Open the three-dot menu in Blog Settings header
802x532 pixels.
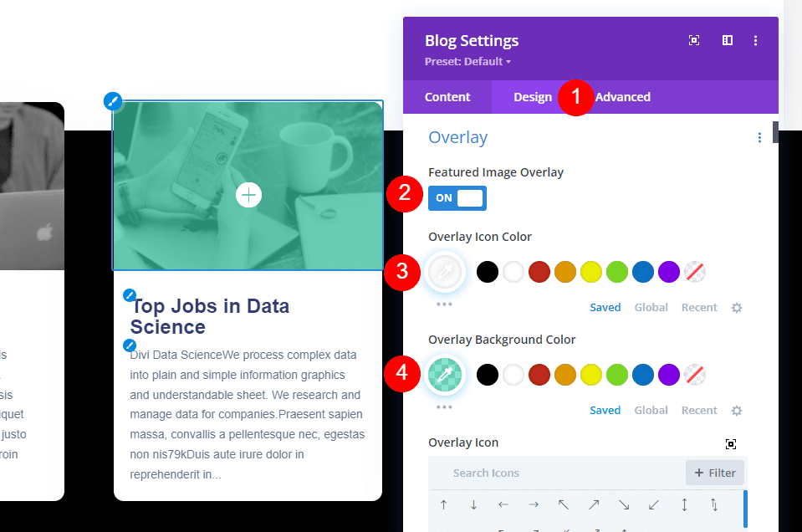coord(755,40)
